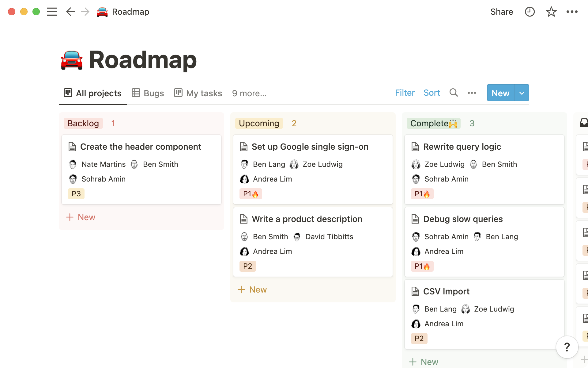This screenshot has width=588, height=368.
Task: Click the Sort button
Action: [x=432, y=93]
